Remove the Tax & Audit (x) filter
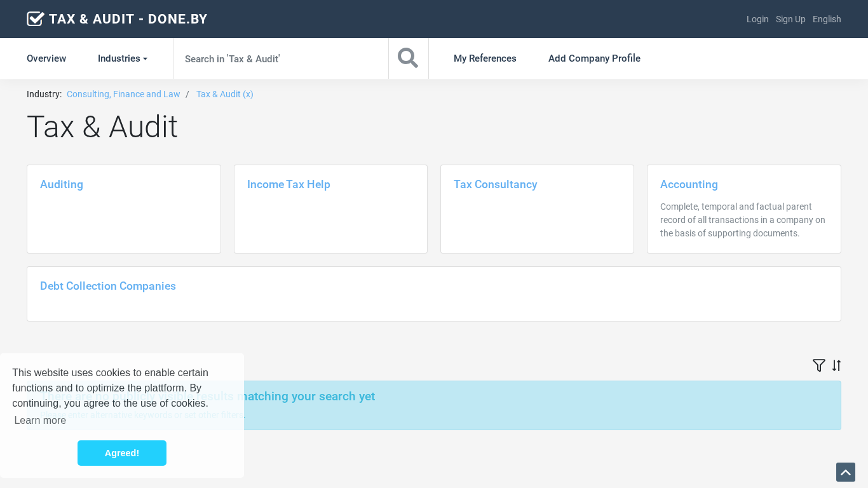Screen dimensions: 868x488 point(225,94)
